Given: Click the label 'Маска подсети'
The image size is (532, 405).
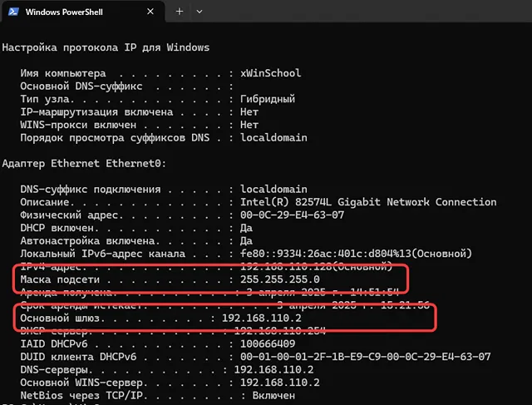Looking at the screenshot, I should click(60, 279).
